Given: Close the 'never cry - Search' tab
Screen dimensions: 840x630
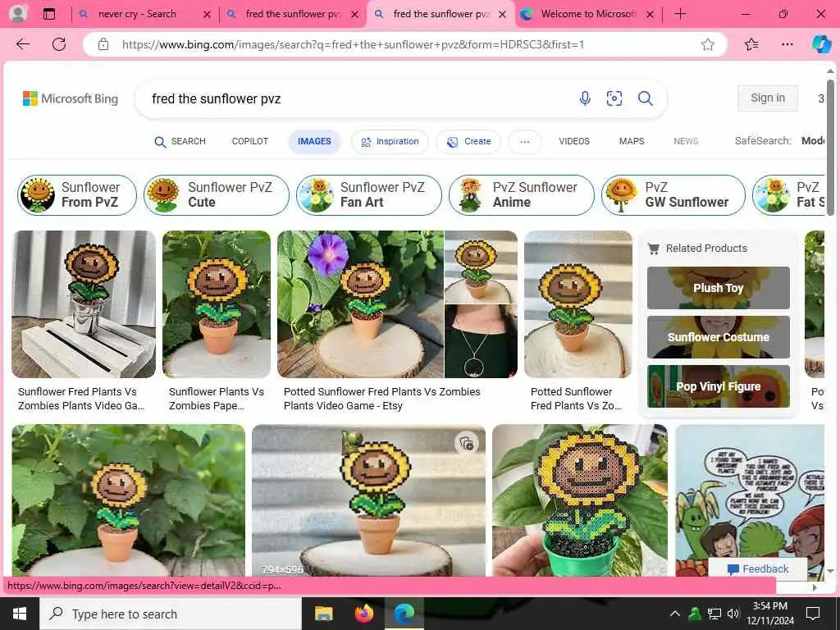Looking at the screenshot, I should coord(207,15).
